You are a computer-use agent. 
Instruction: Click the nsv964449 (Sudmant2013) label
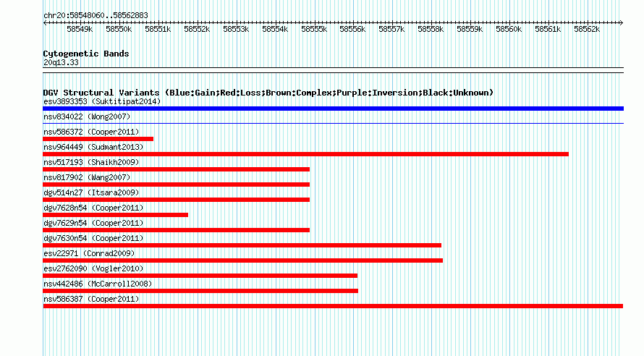click(93, 147)
